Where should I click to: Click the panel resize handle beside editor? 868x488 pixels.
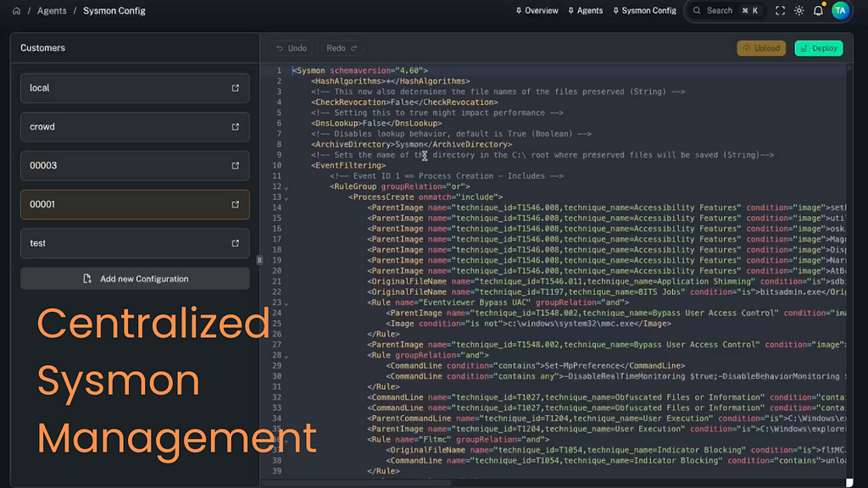point(259,260)
